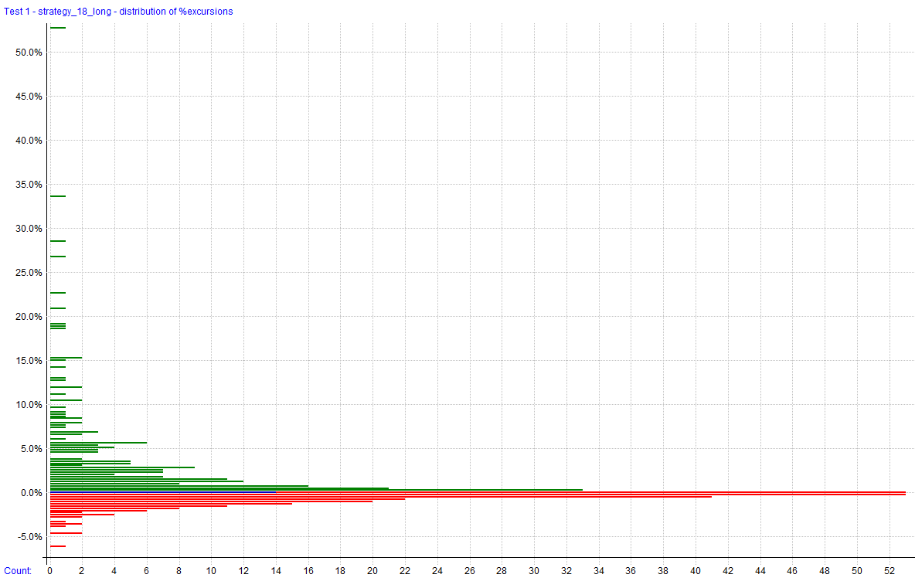Screen dimensions: 915x588
Task: Select the green bar reaching count 9
Action: point(123,467)
